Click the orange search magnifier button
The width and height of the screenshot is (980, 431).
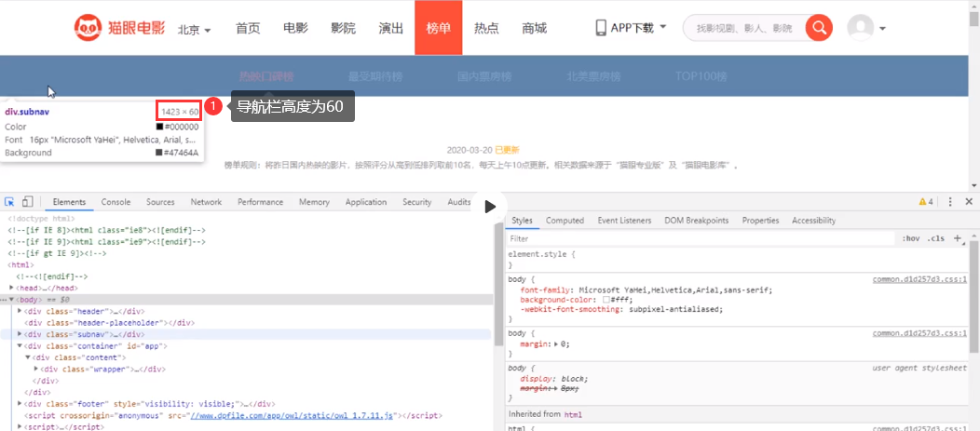pyautogui.click(x=819, y=28)
